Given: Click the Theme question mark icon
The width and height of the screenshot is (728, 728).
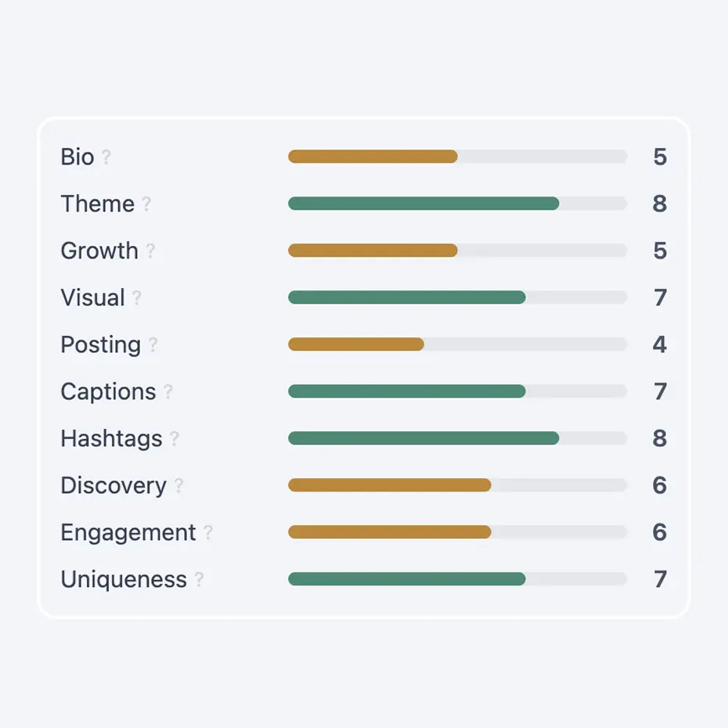Looking at the screenshot, I should click(x=146, y=205).
